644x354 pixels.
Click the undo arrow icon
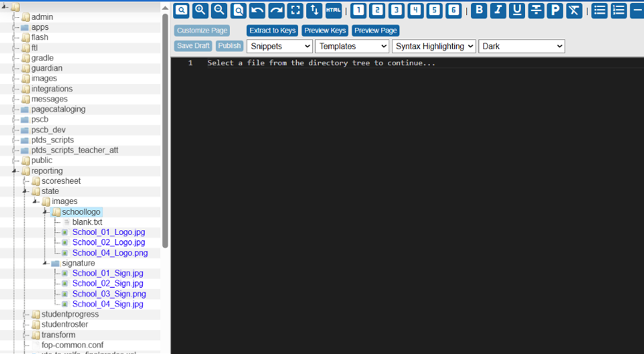(257, 10)
